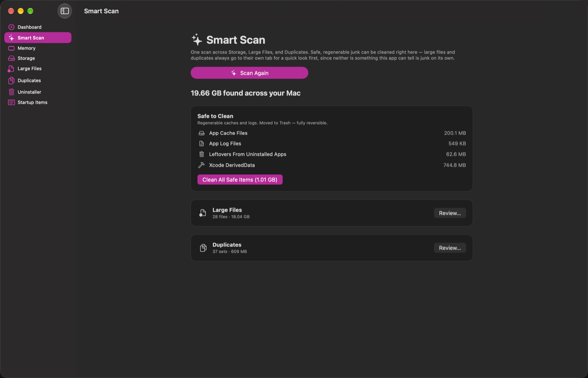Click the 744.8 MB size value
Image resolution: width=588 pixels, height=378 pixels.
tap(455, 165)
